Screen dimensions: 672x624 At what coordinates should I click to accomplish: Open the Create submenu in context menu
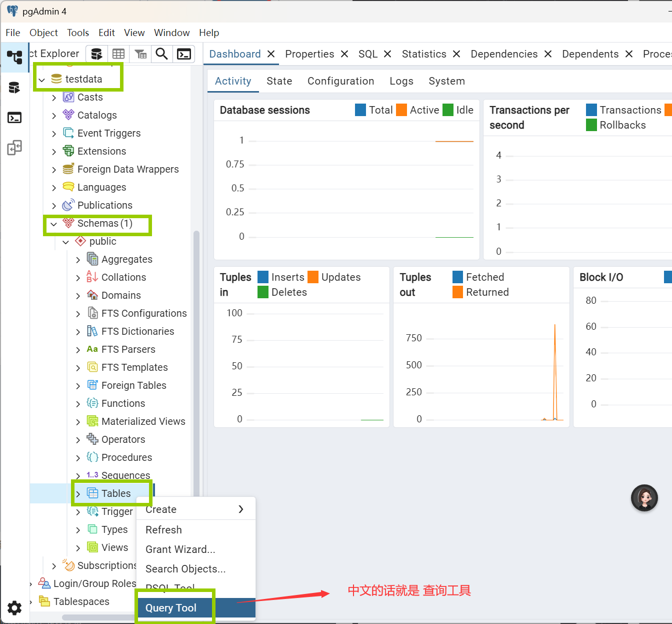(x=195, y=509)
